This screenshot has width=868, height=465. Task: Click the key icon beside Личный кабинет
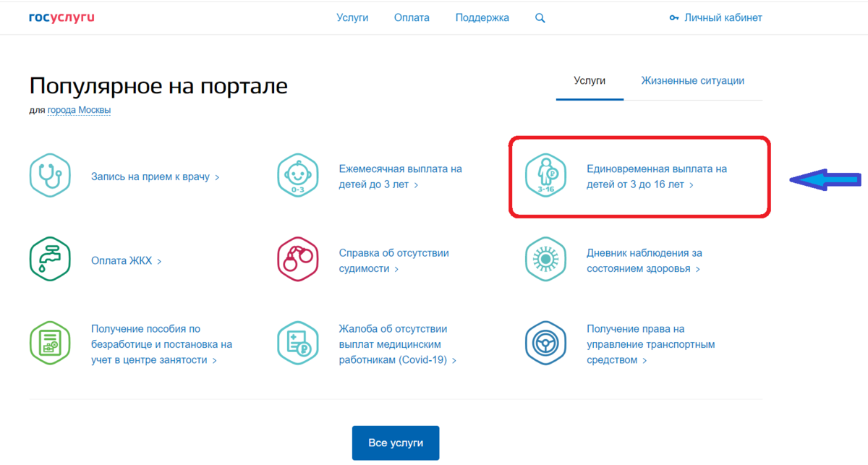click(674, 18)
